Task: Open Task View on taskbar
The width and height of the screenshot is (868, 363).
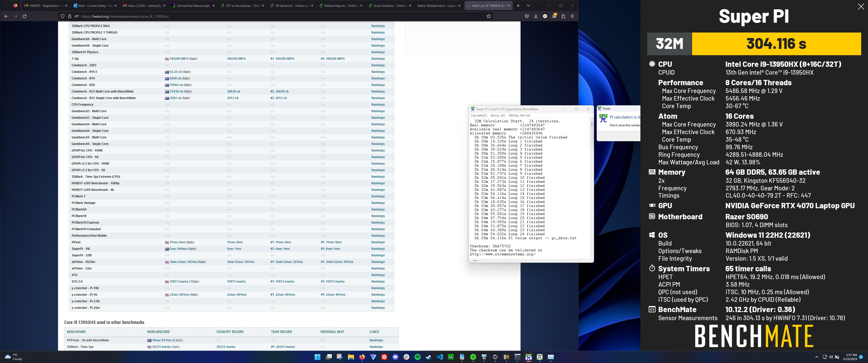Action: tap(329, 357)
